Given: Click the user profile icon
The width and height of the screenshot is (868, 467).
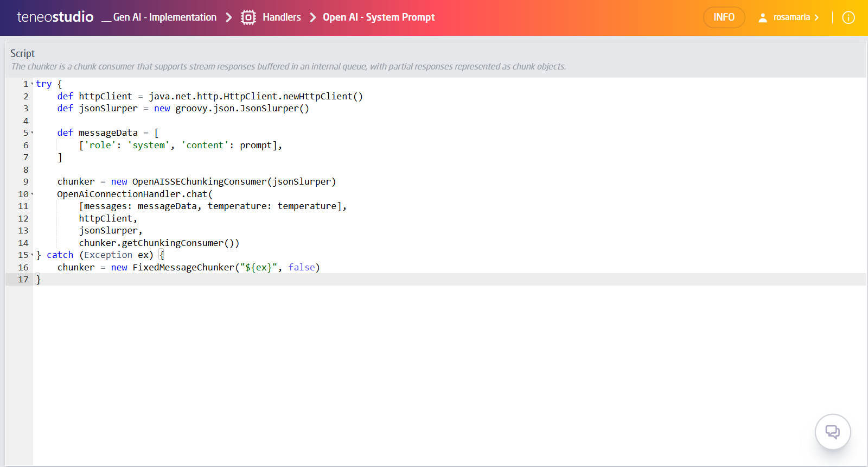Looking at the screenshot, I should (x=763, y=17).
